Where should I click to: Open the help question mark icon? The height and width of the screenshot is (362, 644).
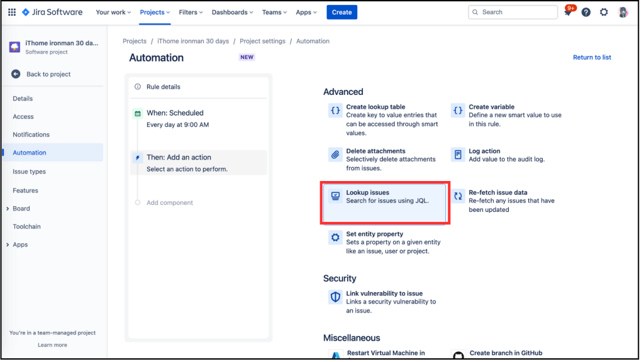point(587,13)
